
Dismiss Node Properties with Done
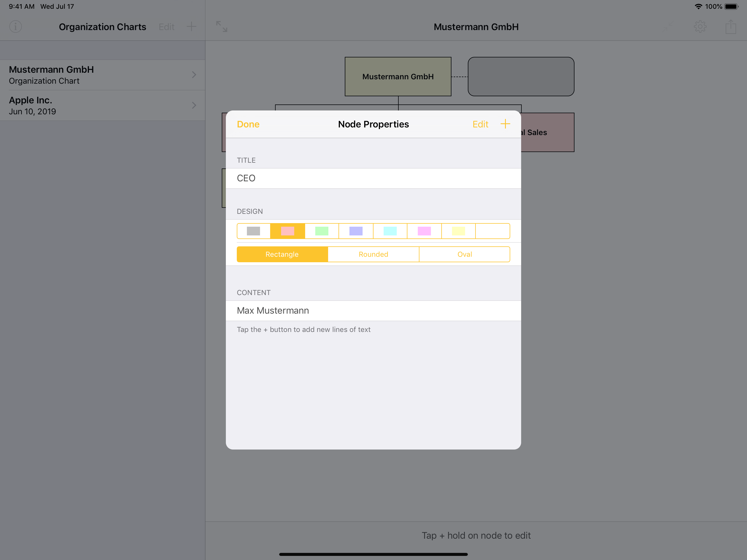[248, 124]
